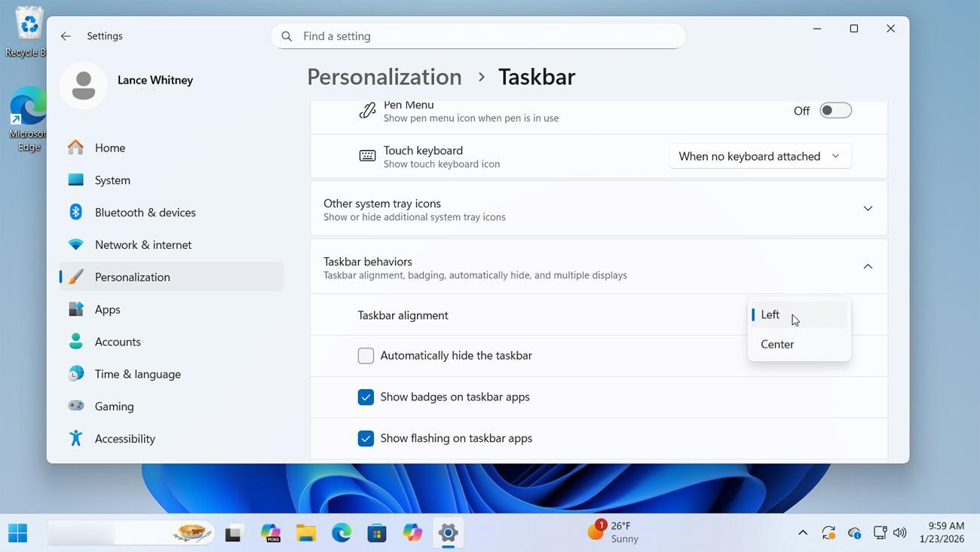Go to System settings
Image resolution: width=980 pixels, height=552 pixels.
[x=171, y=180]
